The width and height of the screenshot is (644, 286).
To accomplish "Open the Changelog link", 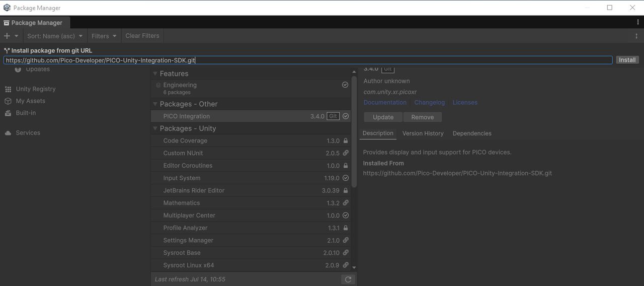I will click(430, 103).
